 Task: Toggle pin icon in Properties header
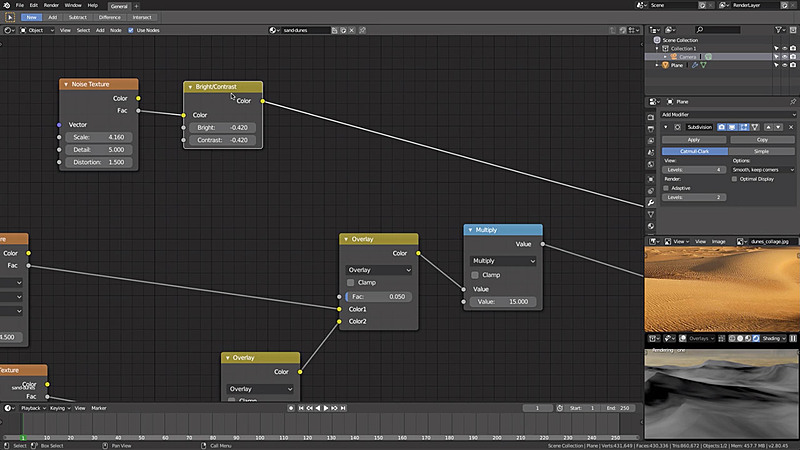793,102
